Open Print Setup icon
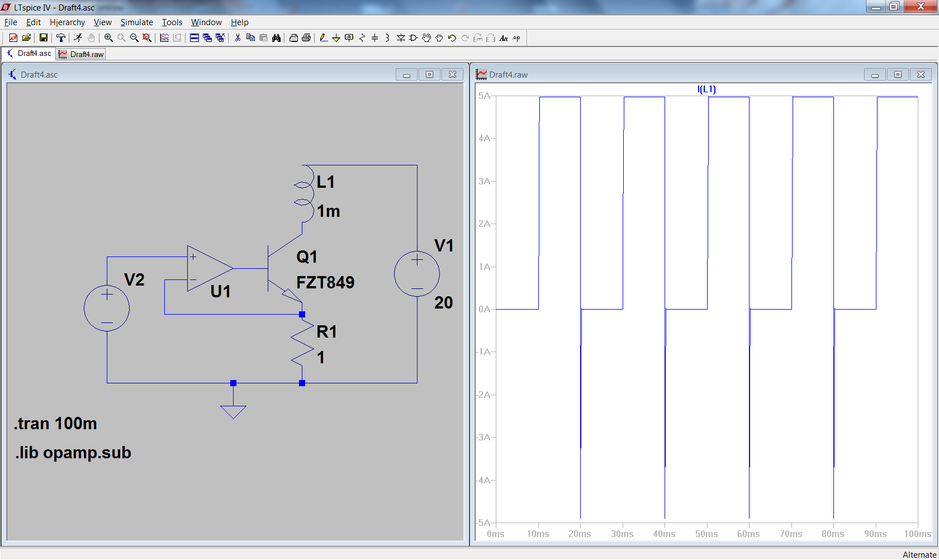939x560 pixels. click(x=293, y=38)
